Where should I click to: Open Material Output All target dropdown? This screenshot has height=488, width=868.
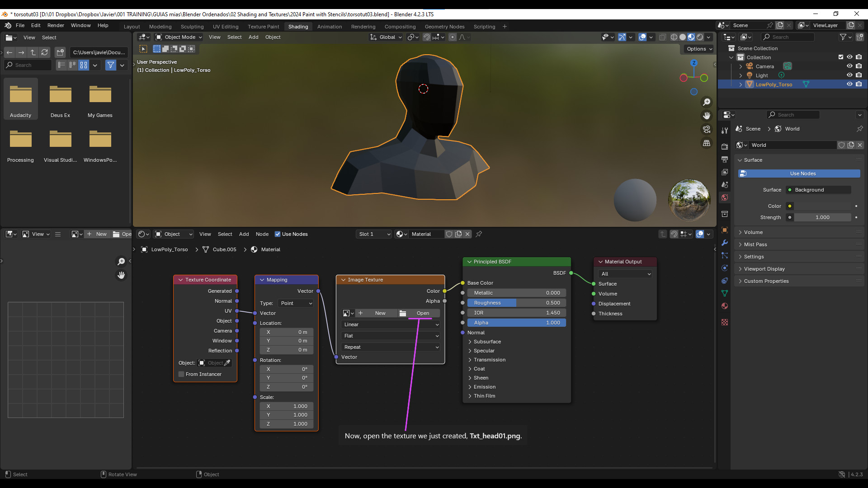[626, 274]
